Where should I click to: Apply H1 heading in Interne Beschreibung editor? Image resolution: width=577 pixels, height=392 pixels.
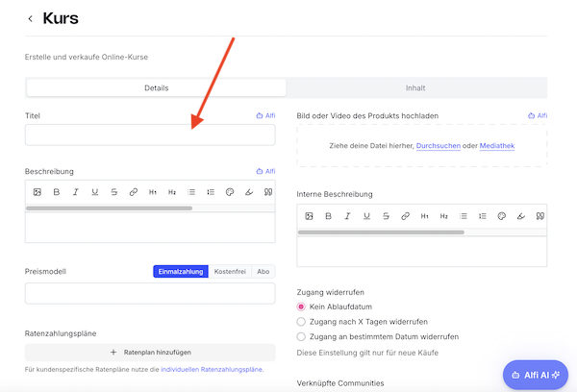425,216
